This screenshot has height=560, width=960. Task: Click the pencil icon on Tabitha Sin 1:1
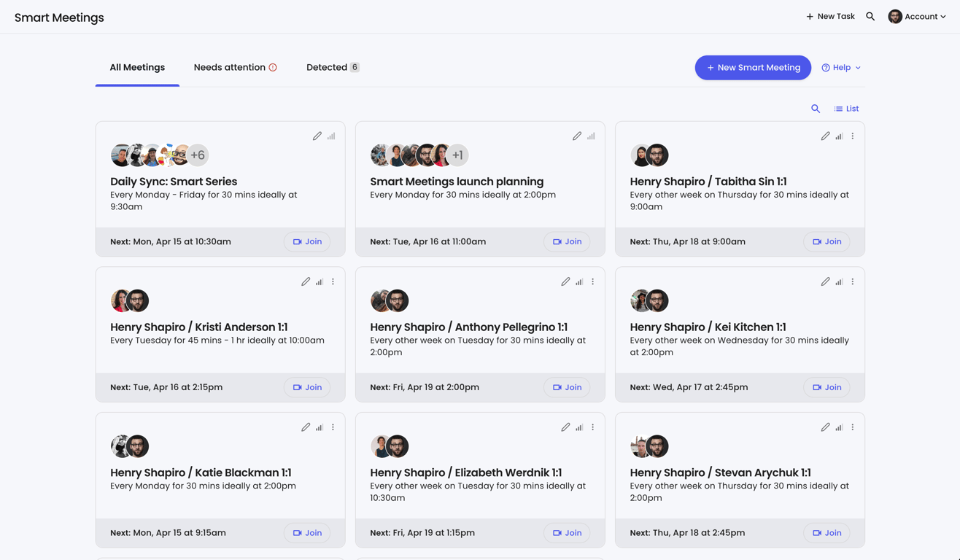point(825,136)
